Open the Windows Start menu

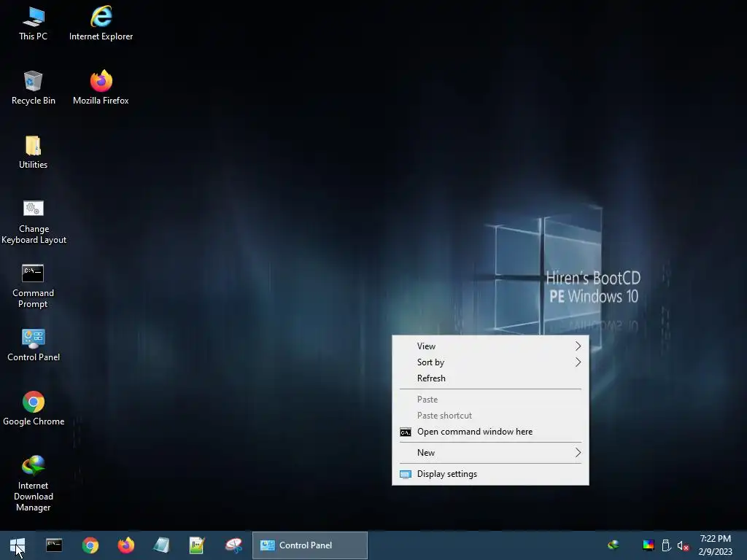tap(18, 545)
